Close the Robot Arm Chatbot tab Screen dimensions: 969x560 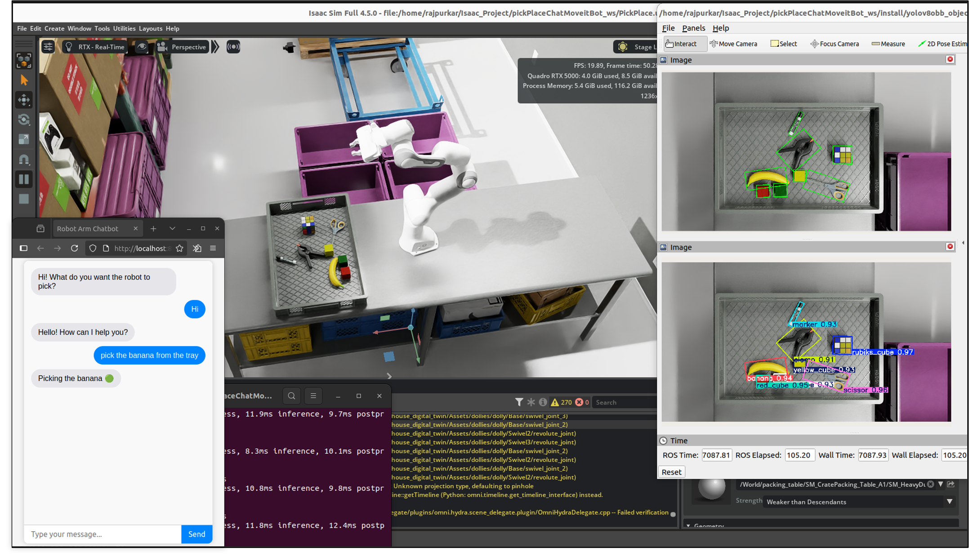tap(135, 228)
